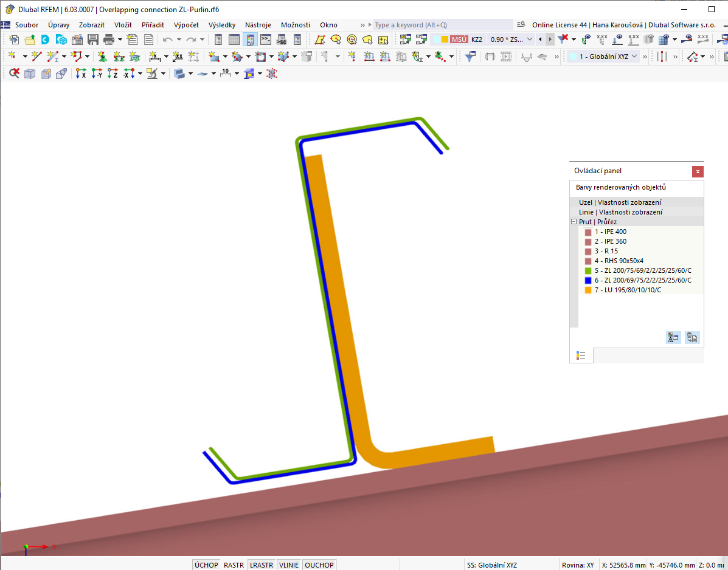This screenshot has height=570, width=728.
Task: Show the view in negative Y direction
Action: pos(97,74)
